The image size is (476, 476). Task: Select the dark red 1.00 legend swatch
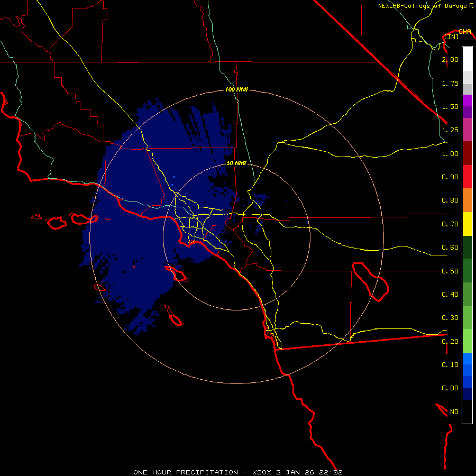467,153
